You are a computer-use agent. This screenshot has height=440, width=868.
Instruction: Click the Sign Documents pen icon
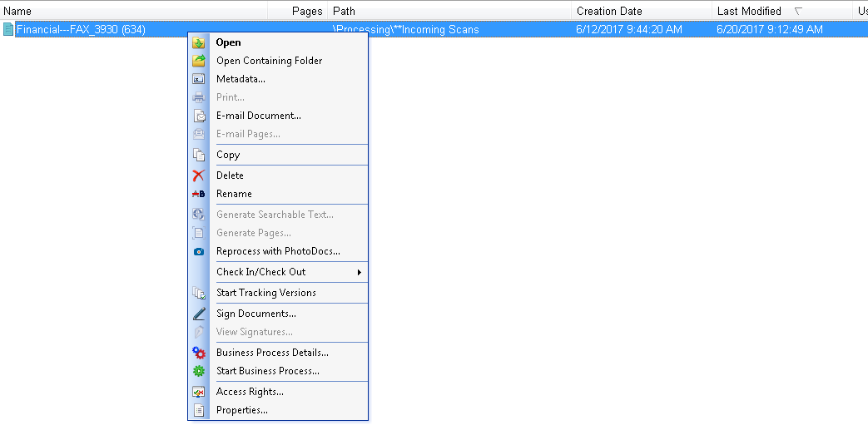click(x=199, y=314)
